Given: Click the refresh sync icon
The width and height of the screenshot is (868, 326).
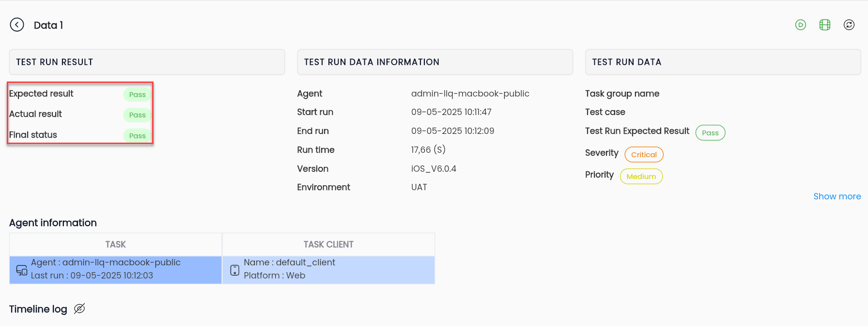Looking at the screenshot, I should pos(849,25).
